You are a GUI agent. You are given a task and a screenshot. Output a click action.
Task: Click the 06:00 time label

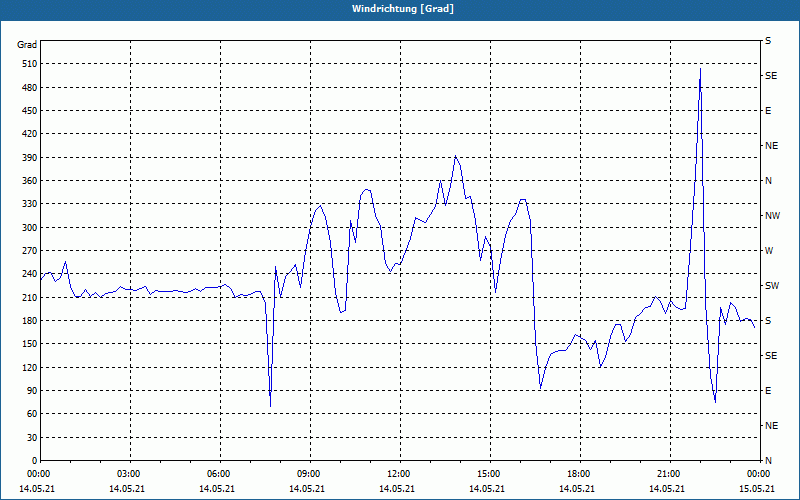pyautogui.click(x=218, y=473)
